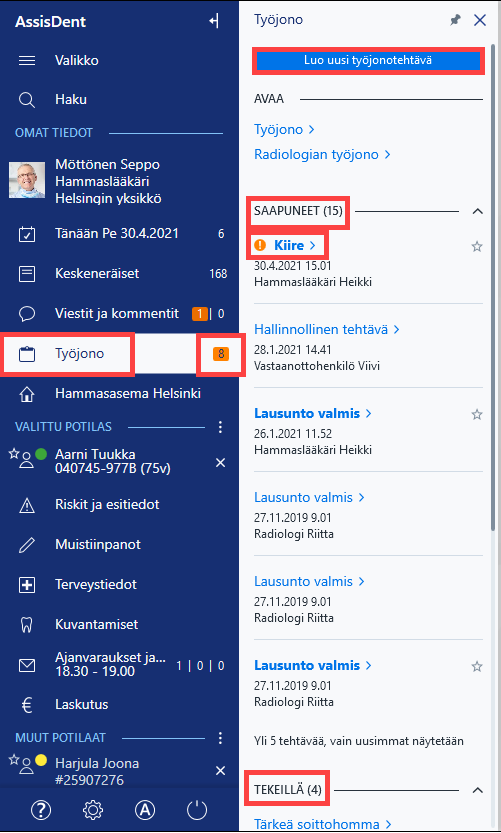Open settings with the gear icon

click(93, 810)
